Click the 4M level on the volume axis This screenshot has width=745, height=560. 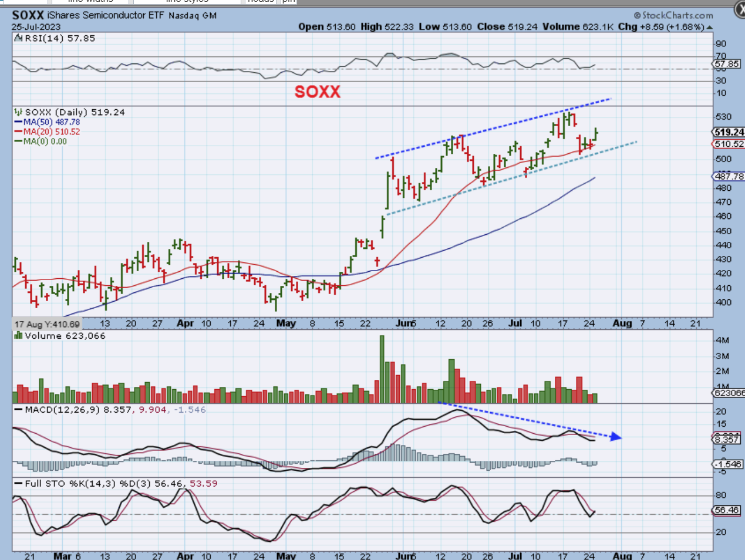click(x=722, y=340)
